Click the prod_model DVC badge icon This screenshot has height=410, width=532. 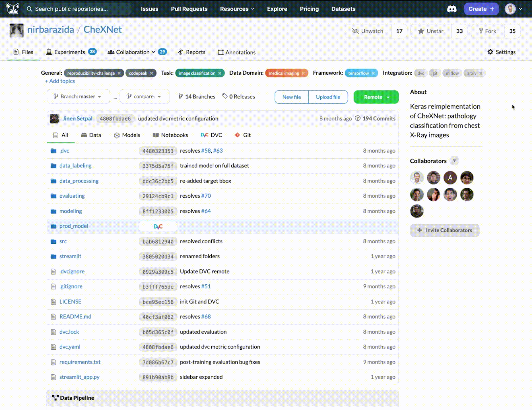pyautogui.click(x=158, y=226)
